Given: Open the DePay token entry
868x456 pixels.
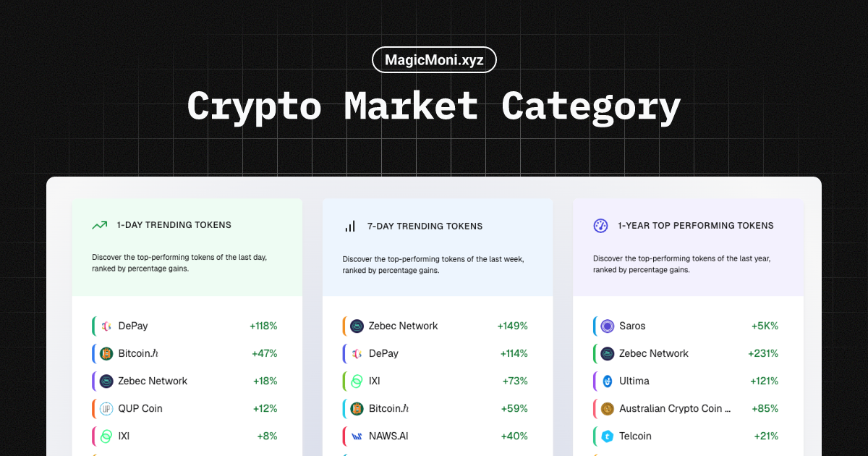Looking at the screenshot, I should [x=133, y=326].
